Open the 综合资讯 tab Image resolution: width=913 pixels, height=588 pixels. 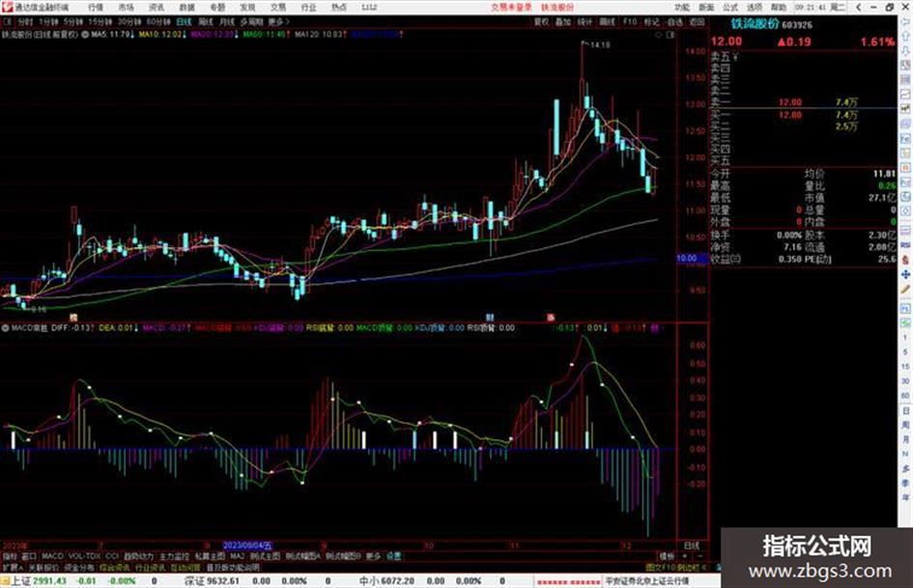click(114, 568)
